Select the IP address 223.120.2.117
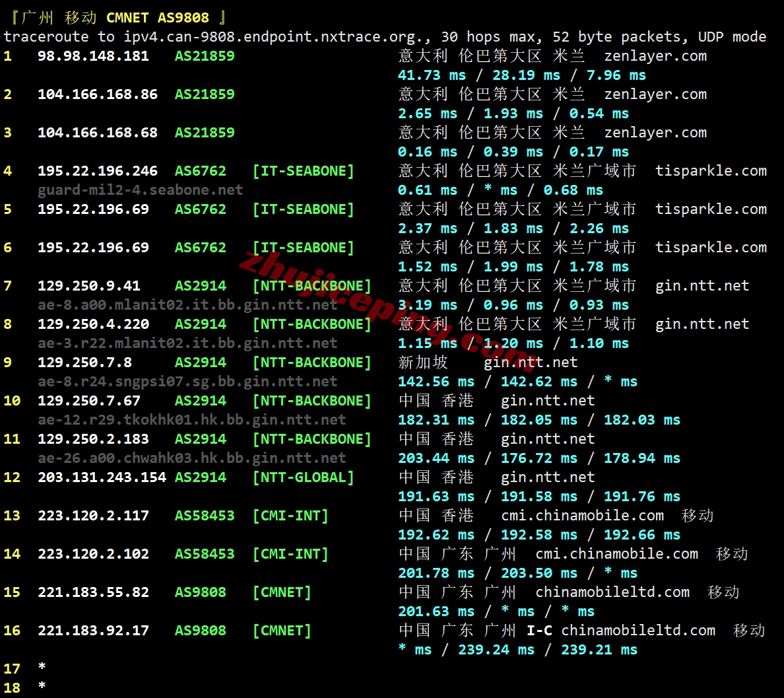Screen dimensions: 784x698 click(x=94, y=516)
